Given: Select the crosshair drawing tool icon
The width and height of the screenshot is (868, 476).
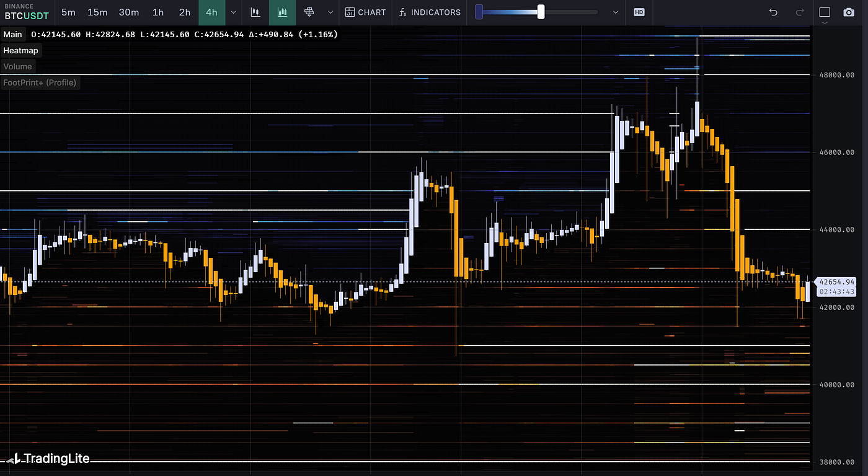Looking at the screenshot, I should (309, 12).
